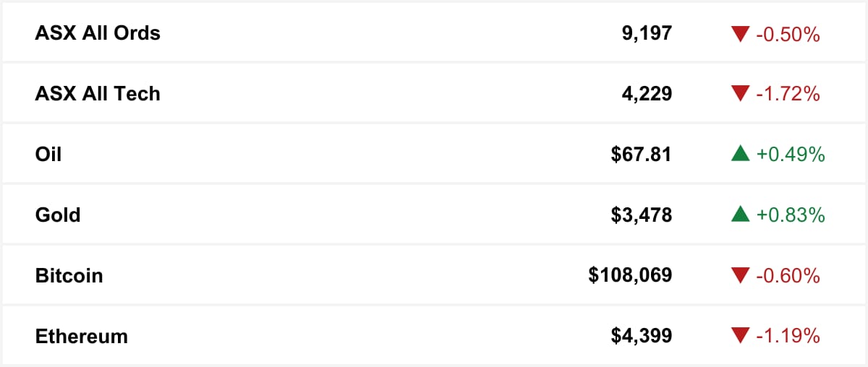
Task: Click the $108,069 Bitcoin price
Action: 631,276
